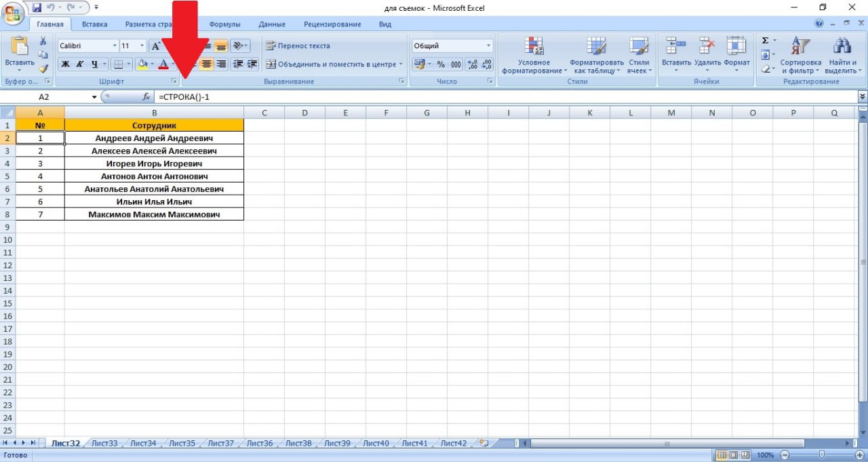Image resolution: width=868 pixels, height=462 pixels.
Task: Click the Percent Style number format icon
Action: [x=441, y=64]
